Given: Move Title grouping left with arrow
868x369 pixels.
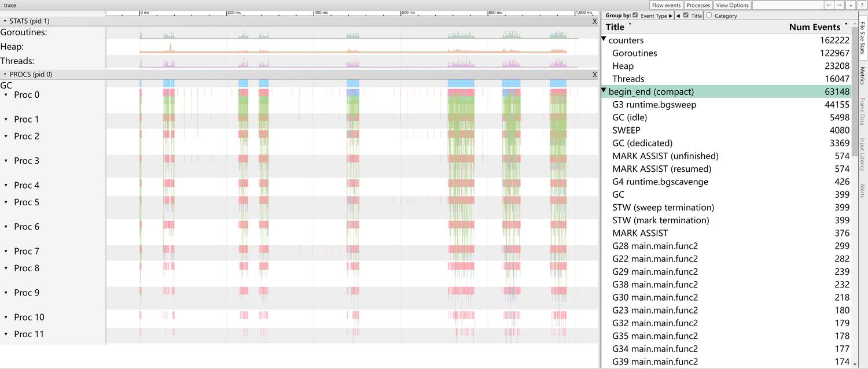Looking at the screenshot, I should 678,16.
